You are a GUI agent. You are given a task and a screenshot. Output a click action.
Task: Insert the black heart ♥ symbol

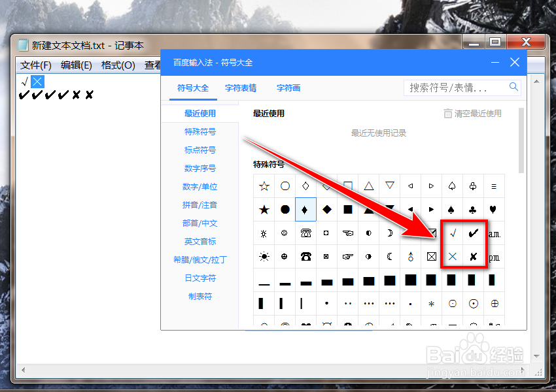click(x=494, y=210)
